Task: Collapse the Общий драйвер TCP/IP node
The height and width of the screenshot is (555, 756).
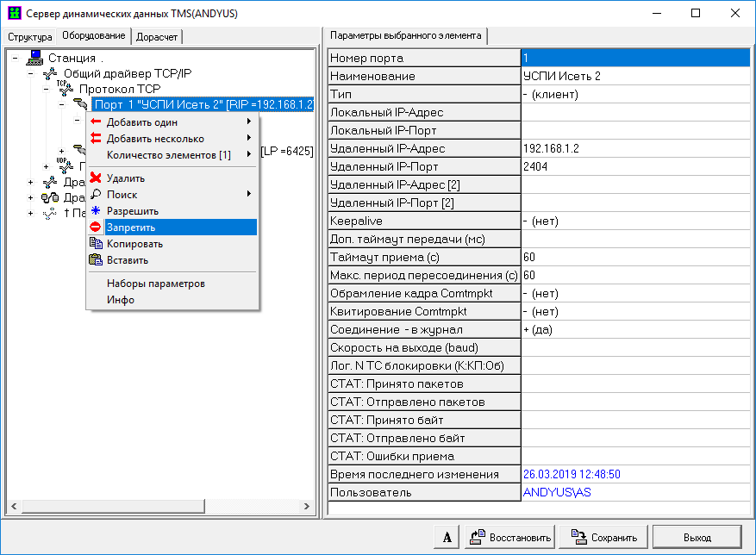Action: coord(31,74)
